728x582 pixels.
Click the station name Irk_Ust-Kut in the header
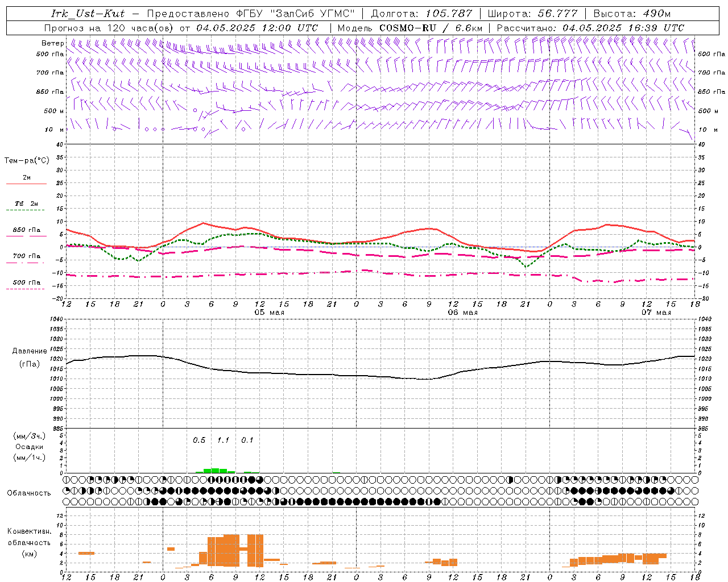[x=88, y=14]
